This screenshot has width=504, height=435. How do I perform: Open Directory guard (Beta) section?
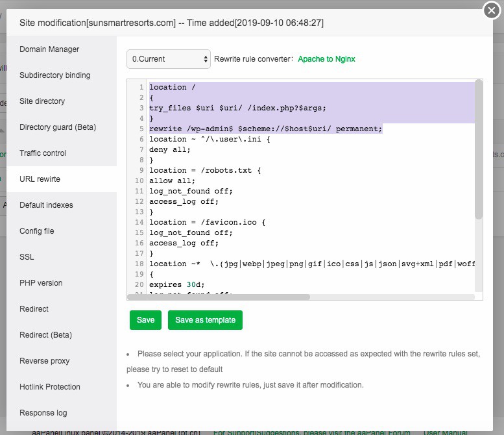coord(58,127)
